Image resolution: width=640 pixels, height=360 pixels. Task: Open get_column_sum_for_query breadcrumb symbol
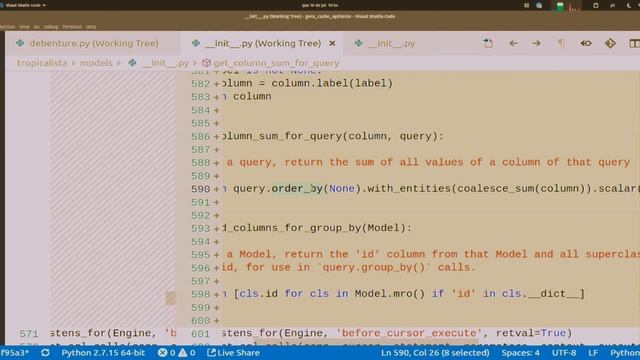pyautogui.click(x=276, y=63)
